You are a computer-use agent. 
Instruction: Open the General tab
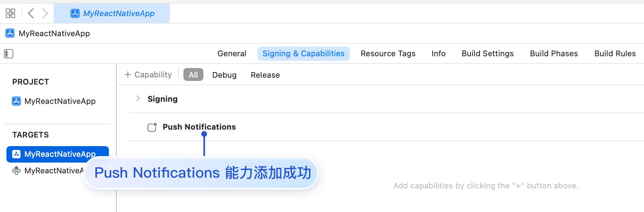tap(232, 53)
